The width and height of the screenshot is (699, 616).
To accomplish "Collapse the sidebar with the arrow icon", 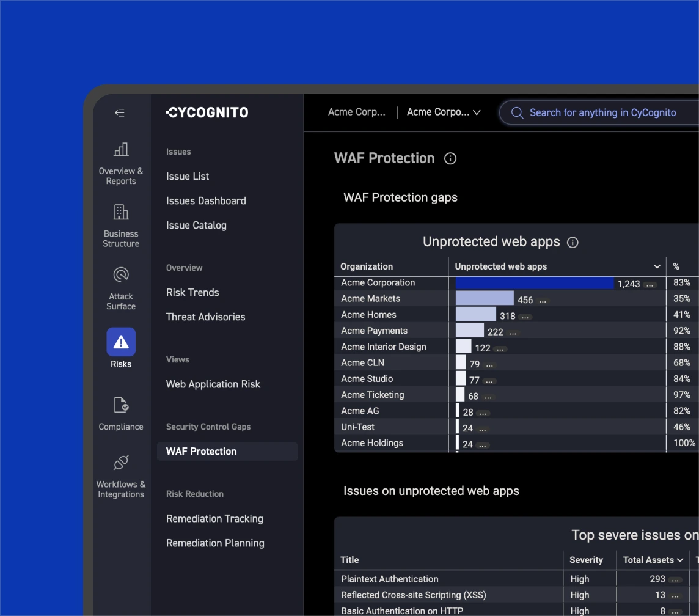I will (x=120, y=112).
